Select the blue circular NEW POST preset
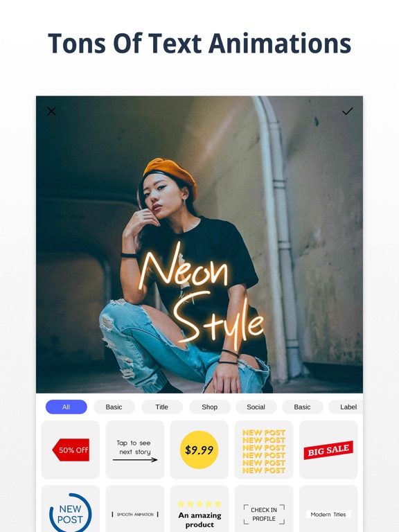Image resolution: width=399 pixels, height=532 pixels. 71,509
